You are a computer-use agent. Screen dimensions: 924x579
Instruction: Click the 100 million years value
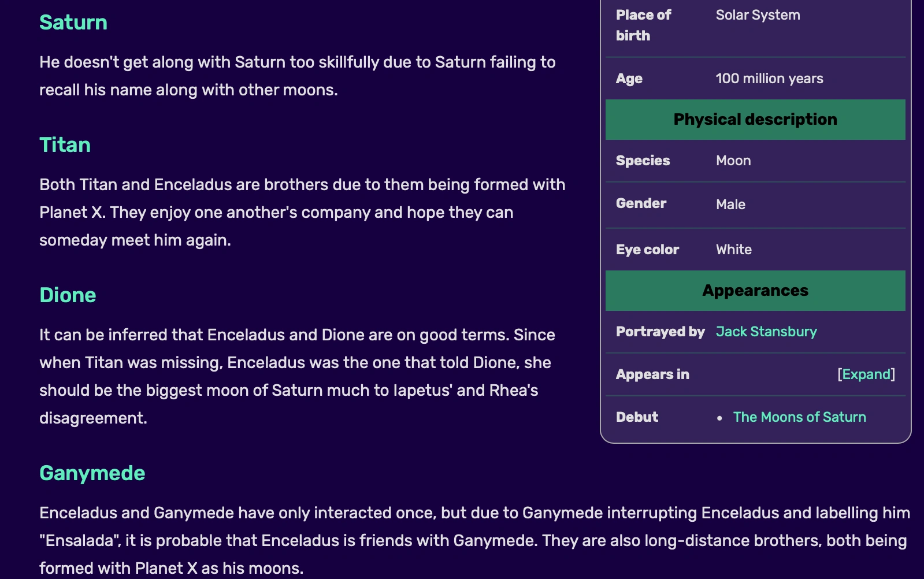(769, 79)
